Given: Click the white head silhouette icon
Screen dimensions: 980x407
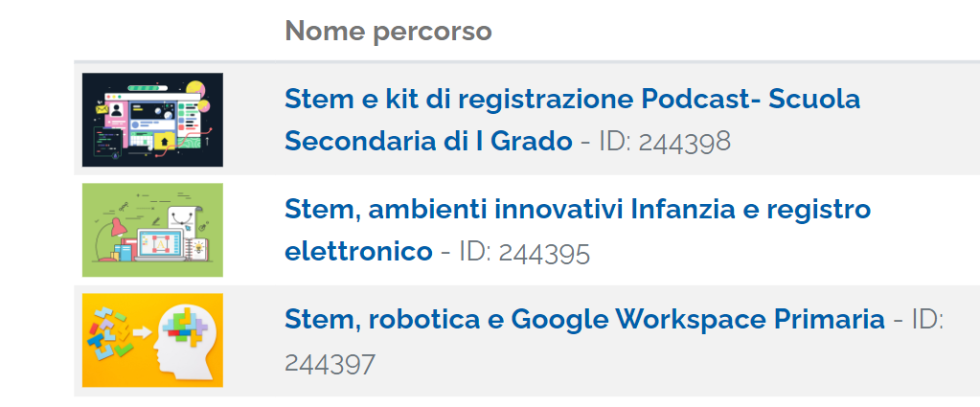Looking at the screenshot, I should 186,341.
